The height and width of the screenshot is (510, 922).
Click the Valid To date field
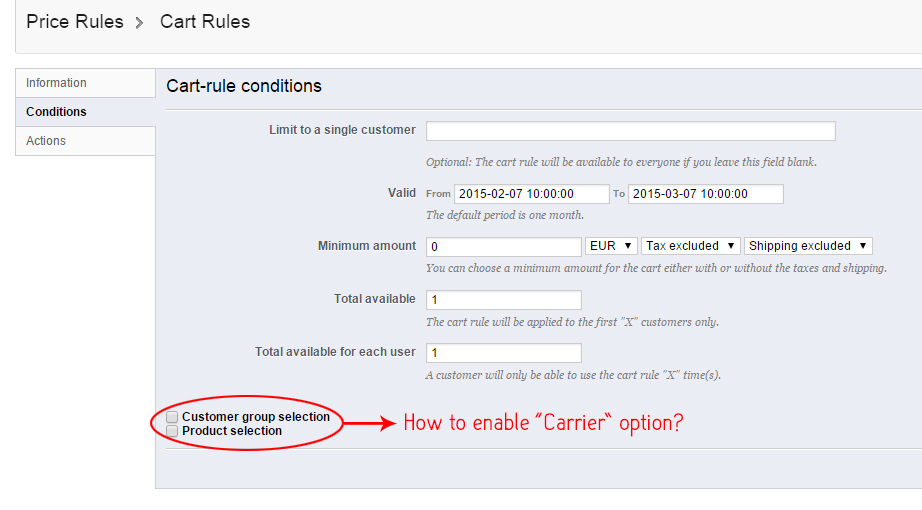(705, 194)
